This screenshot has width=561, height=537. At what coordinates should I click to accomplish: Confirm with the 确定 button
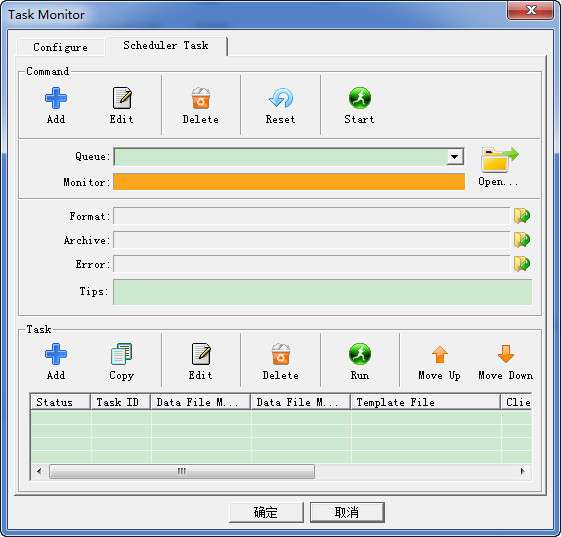tap(266, 512)
